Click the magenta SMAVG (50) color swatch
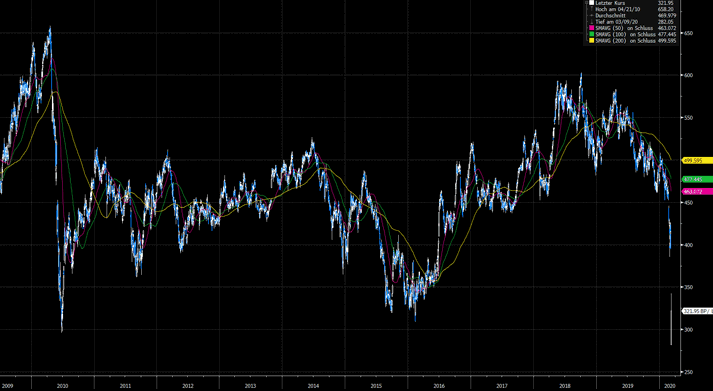Viewport: 713px width, 391px height. 592,28
